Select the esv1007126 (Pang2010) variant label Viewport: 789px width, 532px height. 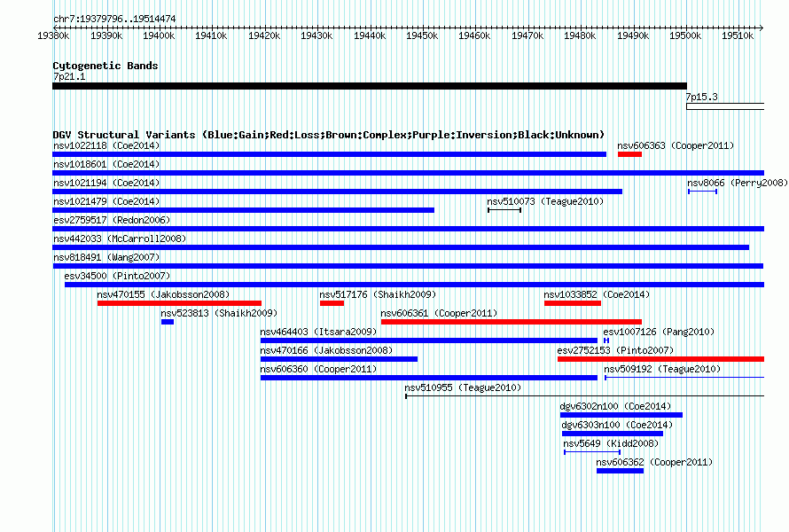coord(659,332)
